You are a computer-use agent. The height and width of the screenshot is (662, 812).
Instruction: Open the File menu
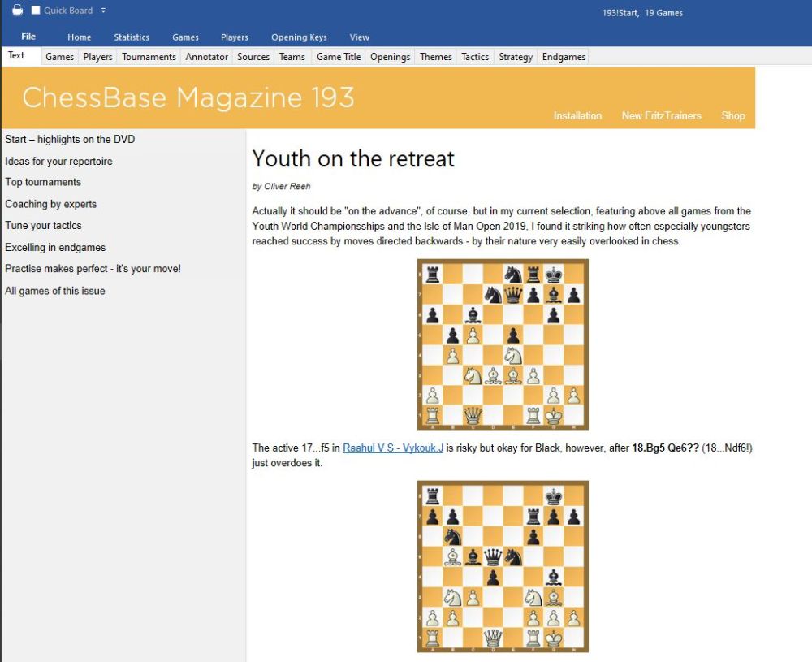point(28,37)
